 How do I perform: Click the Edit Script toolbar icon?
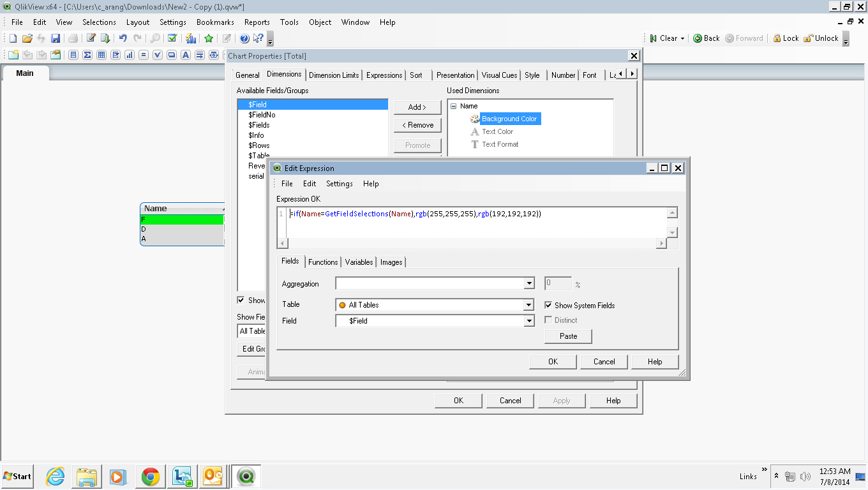click(91, 38)
